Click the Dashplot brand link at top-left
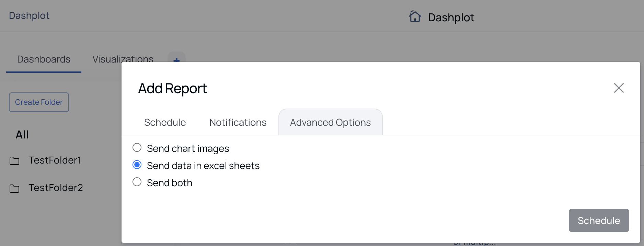This screenshot has height=246, width=644. 29,15
